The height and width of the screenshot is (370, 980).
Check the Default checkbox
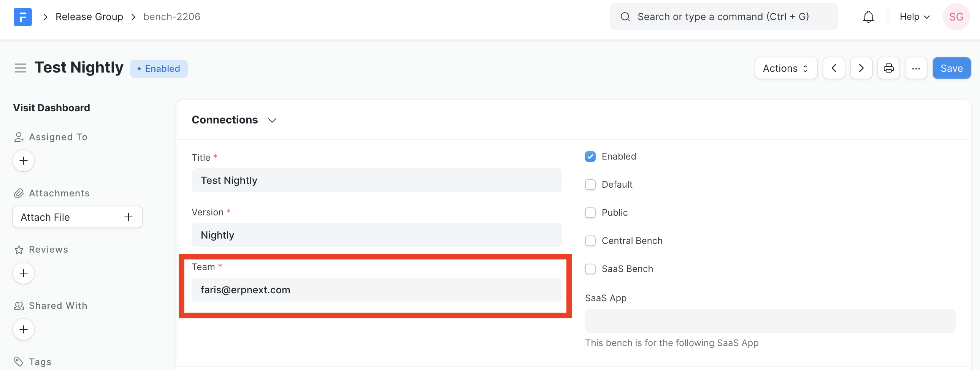590,185
